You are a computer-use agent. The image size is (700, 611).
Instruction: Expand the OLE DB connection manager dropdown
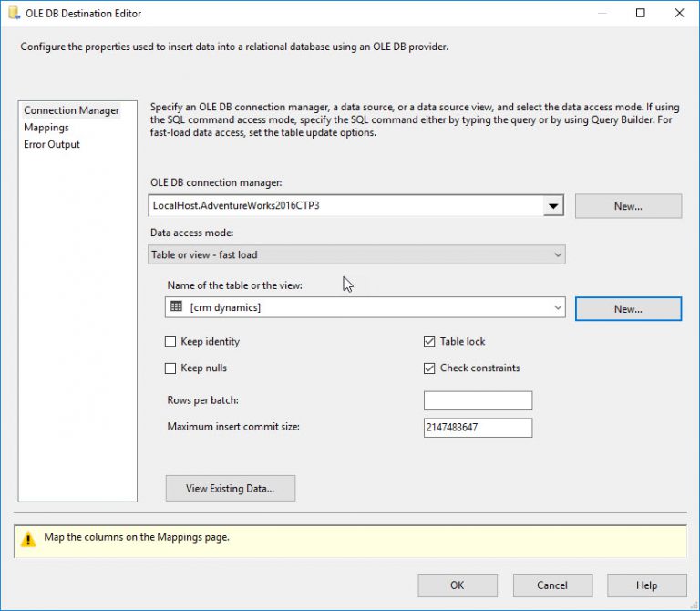(x=554, y=206)
